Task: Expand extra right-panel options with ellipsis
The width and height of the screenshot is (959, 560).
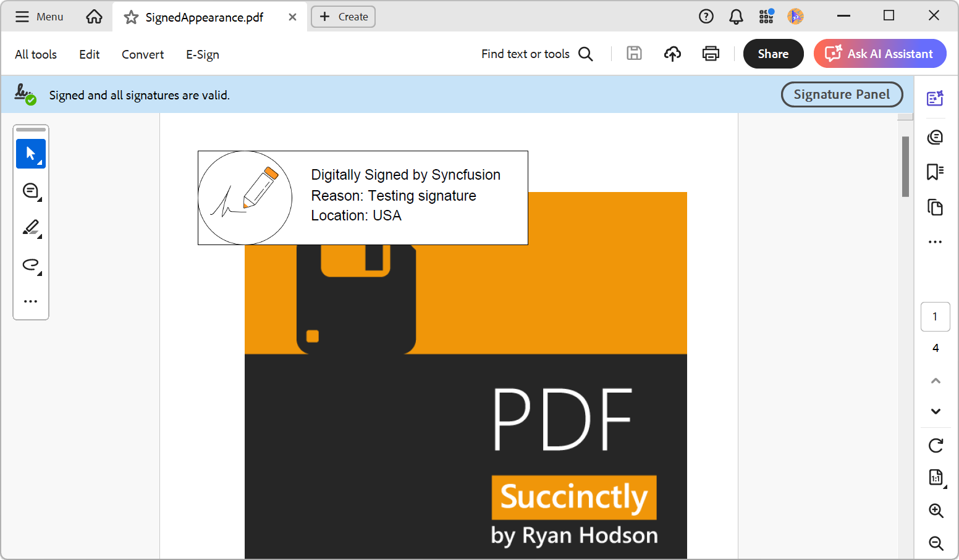Action: pyautogui.click(x=935, y=241)
